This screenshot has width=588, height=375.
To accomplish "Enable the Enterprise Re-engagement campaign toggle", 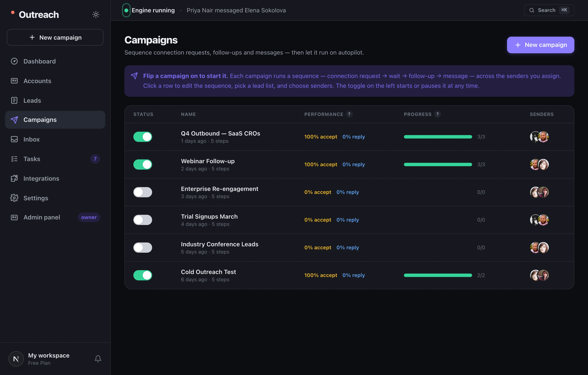I will point(143,192).
